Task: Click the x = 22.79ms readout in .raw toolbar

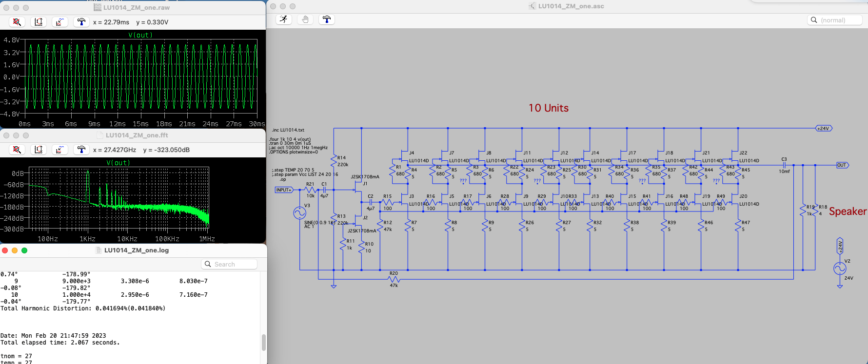Action: [111, 22]
